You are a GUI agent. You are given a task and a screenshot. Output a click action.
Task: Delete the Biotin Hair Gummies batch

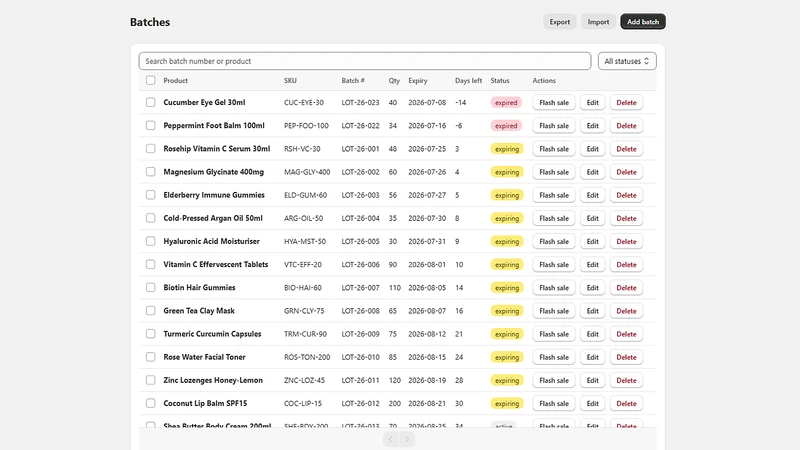pos(627,288)
